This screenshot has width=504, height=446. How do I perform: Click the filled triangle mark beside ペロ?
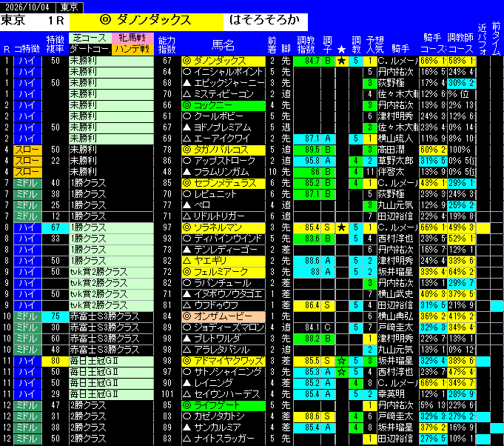tap(187, 205)
